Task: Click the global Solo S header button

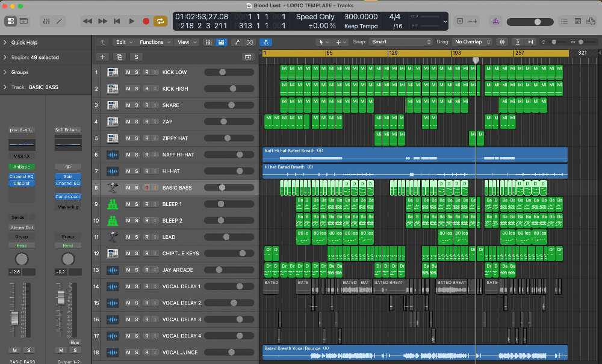Action: point(136,57)
